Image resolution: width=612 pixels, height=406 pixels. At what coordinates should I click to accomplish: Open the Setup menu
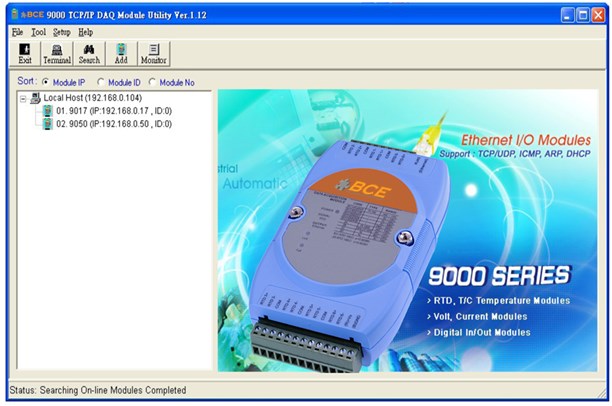pyautogui.click(x=62, y=32)
